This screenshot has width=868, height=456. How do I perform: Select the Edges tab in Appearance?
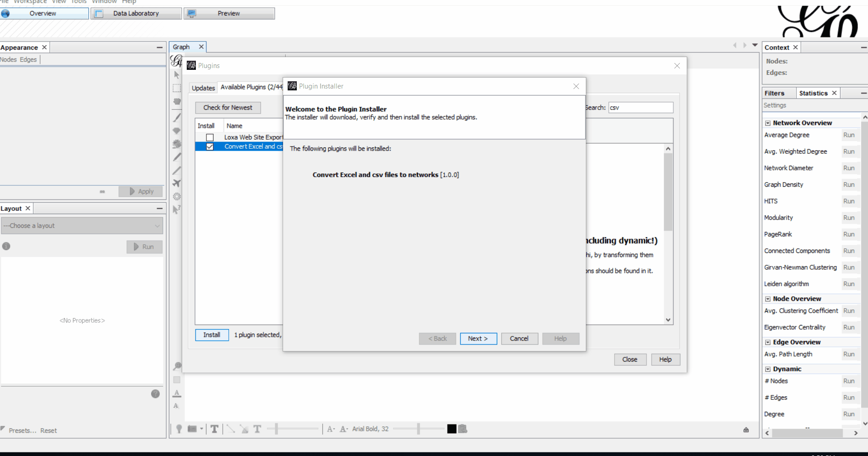coord(28,60)
